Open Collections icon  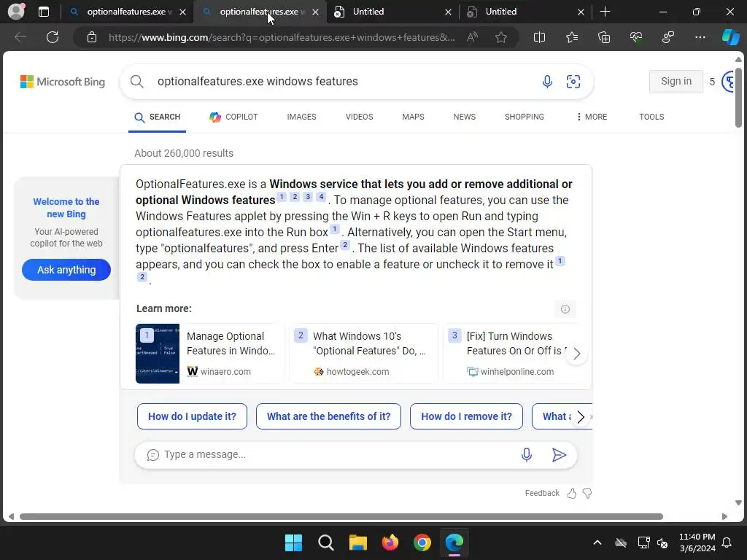click(603, 37)
